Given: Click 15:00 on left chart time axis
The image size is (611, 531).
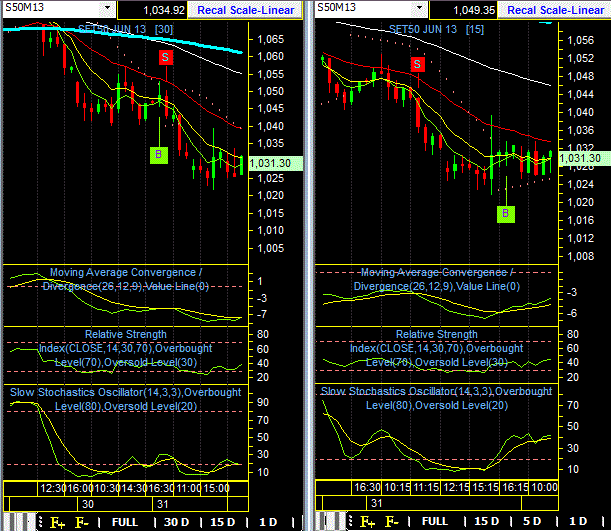Looking at the screenshot, I should tap(217, 488).
